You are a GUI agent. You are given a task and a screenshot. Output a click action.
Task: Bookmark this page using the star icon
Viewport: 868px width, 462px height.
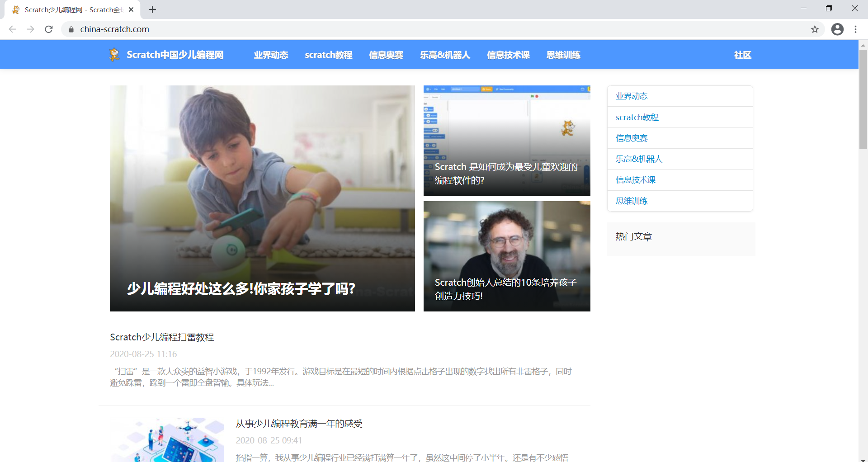[x=815, y=29]
